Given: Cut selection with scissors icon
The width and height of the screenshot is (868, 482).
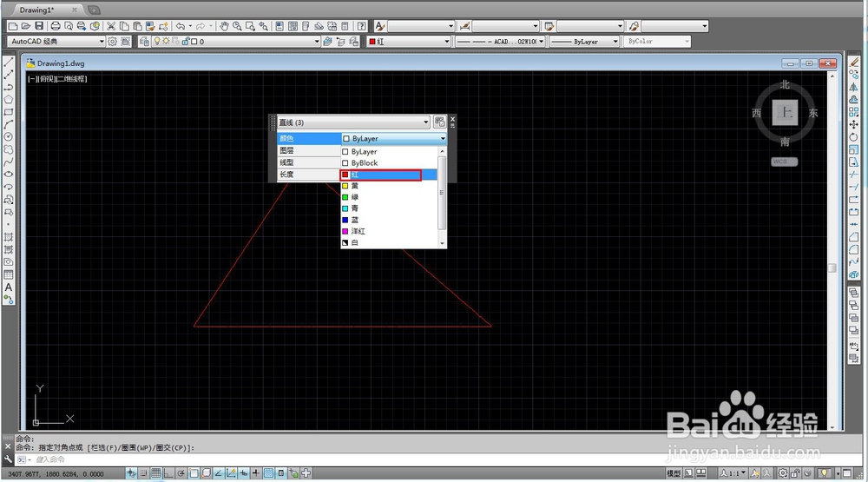Looking at the screenshot, I should (111, 26).
